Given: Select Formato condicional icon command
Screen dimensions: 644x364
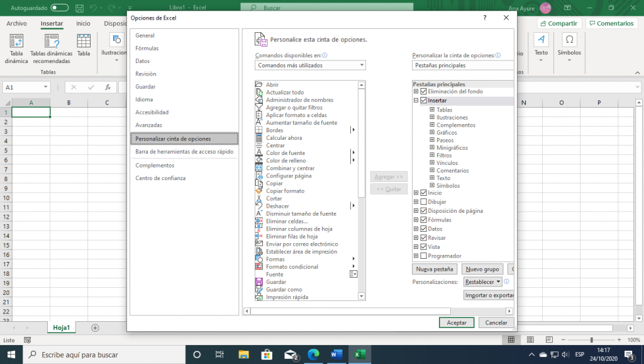Looking at the screenshot, I should point(258,266).
